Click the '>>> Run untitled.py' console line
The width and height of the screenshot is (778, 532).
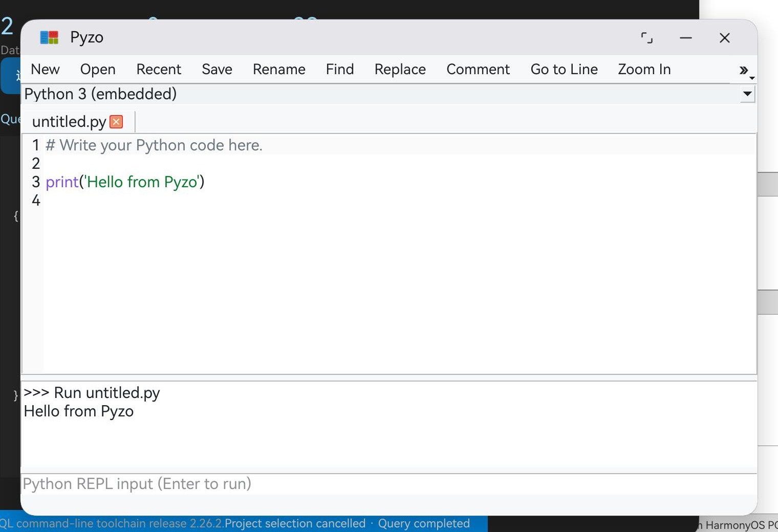[x=92, y=393]
